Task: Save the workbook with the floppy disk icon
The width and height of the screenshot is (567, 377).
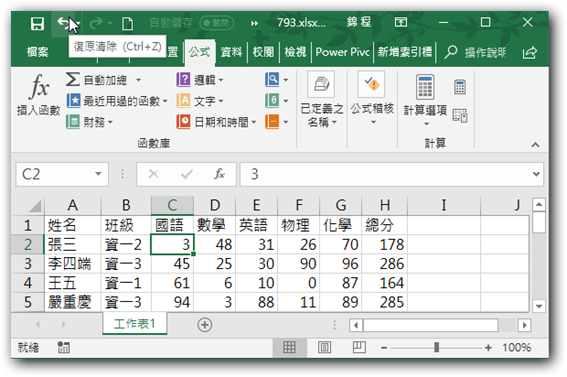Action: [37, 23]
